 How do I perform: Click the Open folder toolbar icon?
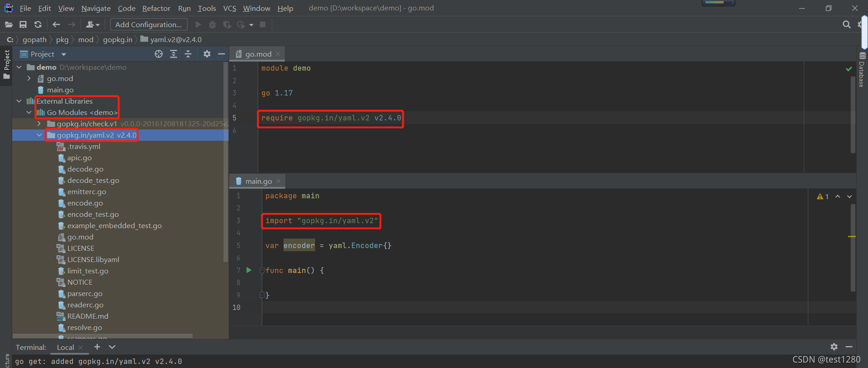9,24
